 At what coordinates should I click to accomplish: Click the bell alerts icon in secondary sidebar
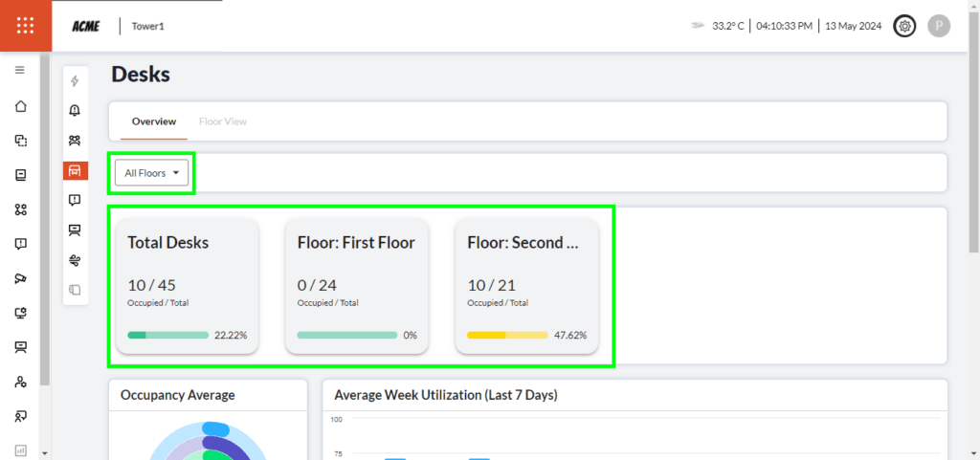(x=75, y=111)
